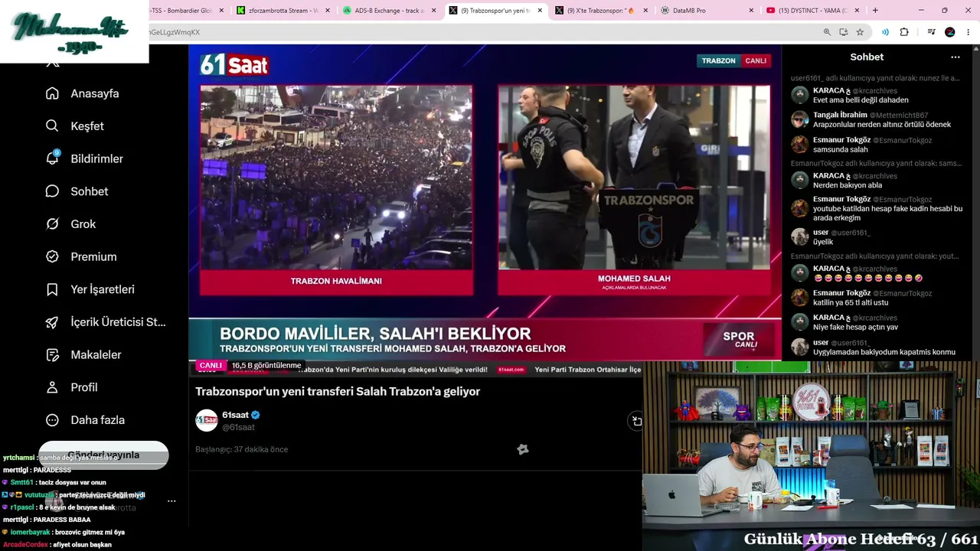
Task: Click KARACA's 'Nerden bakıyon abla' message
Action: click(x=849, y=185)
